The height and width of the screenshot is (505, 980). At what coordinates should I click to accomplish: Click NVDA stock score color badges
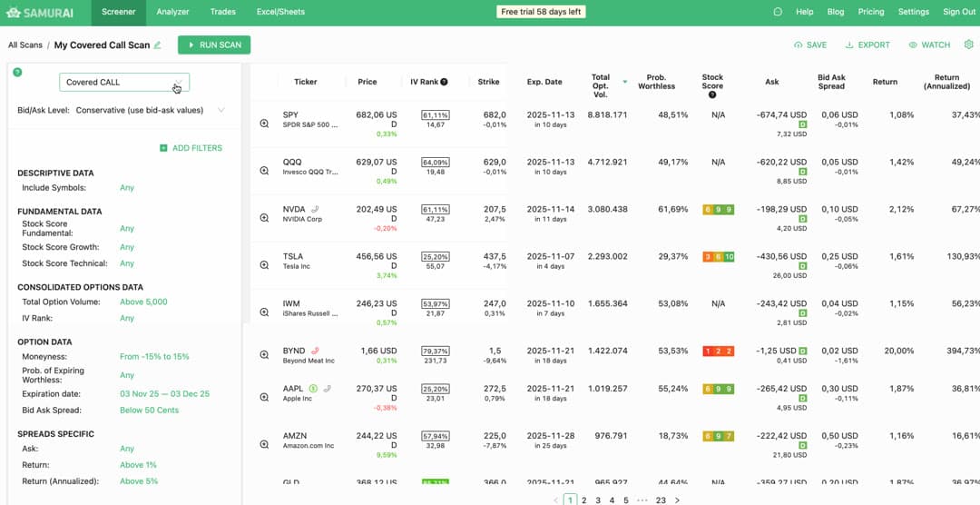click(718, 210)
